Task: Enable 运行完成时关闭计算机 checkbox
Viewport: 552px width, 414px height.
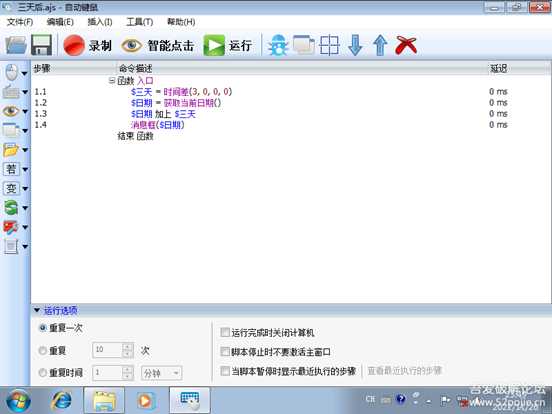Action: (x=225, y=332)
